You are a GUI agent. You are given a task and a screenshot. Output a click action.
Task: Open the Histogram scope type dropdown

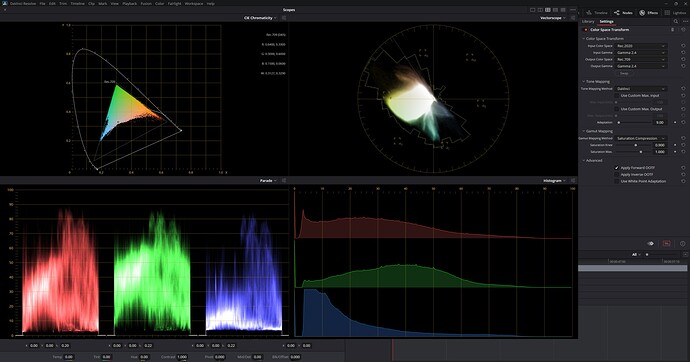[x=554, y=180]
